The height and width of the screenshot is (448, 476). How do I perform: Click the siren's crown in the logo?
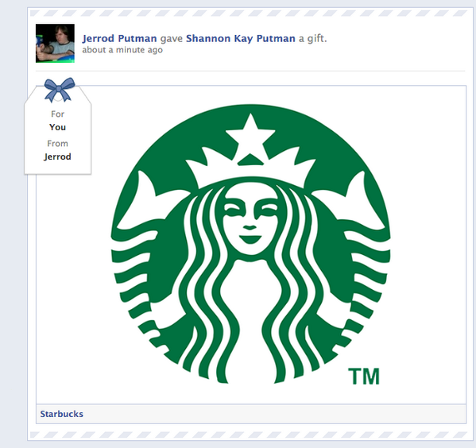tap(250, 167)
